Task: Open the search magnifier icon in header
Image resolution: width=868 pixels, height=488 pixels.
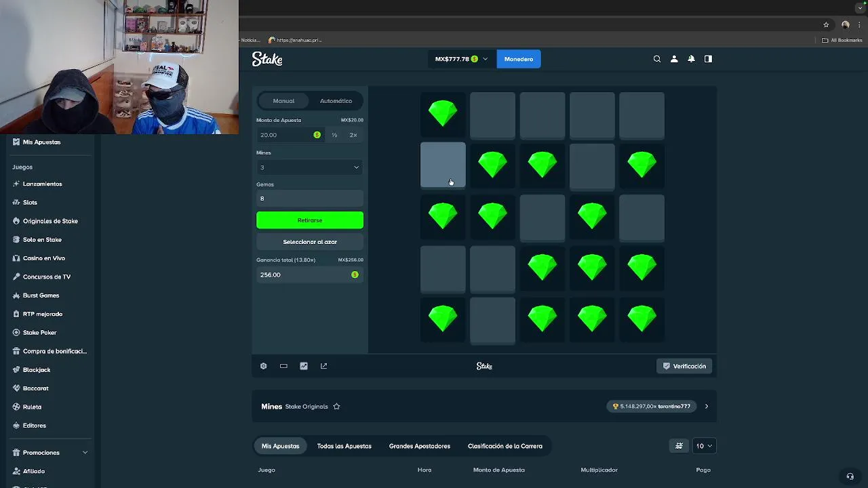Action: 656,59
